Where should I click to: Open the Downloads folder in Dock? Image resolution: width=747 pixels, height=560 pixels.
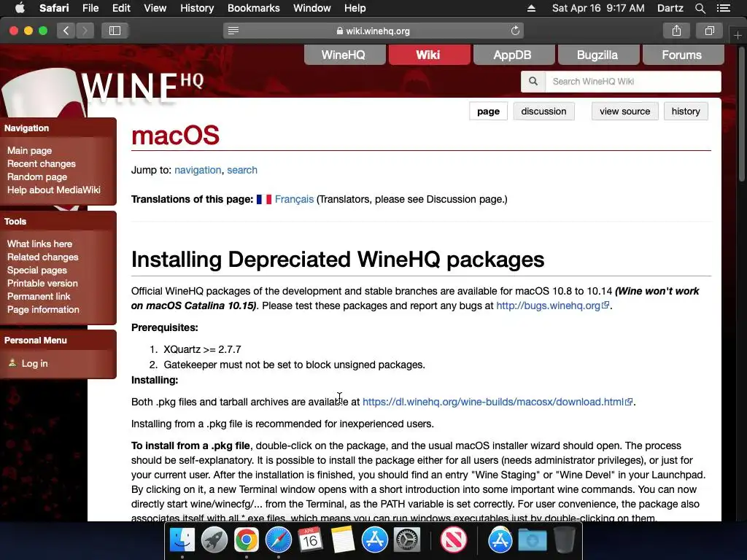(532, 540)
